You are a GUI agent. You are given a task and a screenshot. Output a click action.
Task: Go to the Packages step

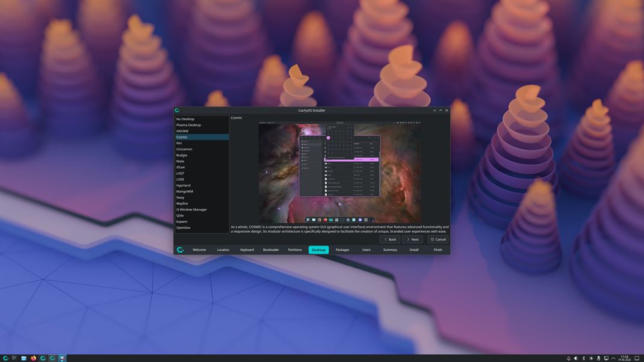coord(342,250)
